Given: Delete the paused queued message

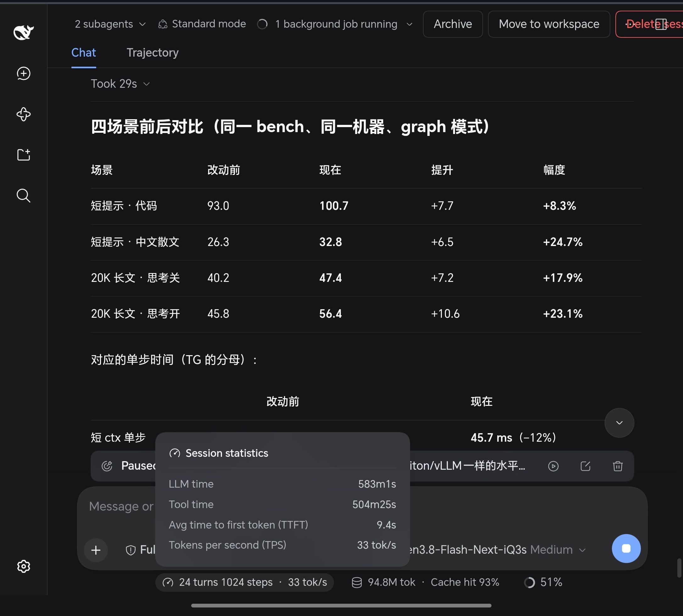Looking at the screenshot, I should point(618,466).
